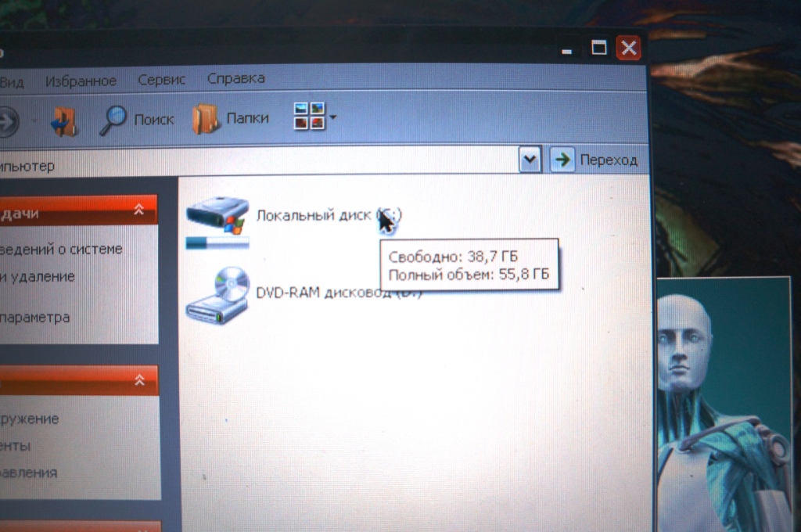Open the Справка menu
This screenshot has width=801, height=532.
point(235,78)
